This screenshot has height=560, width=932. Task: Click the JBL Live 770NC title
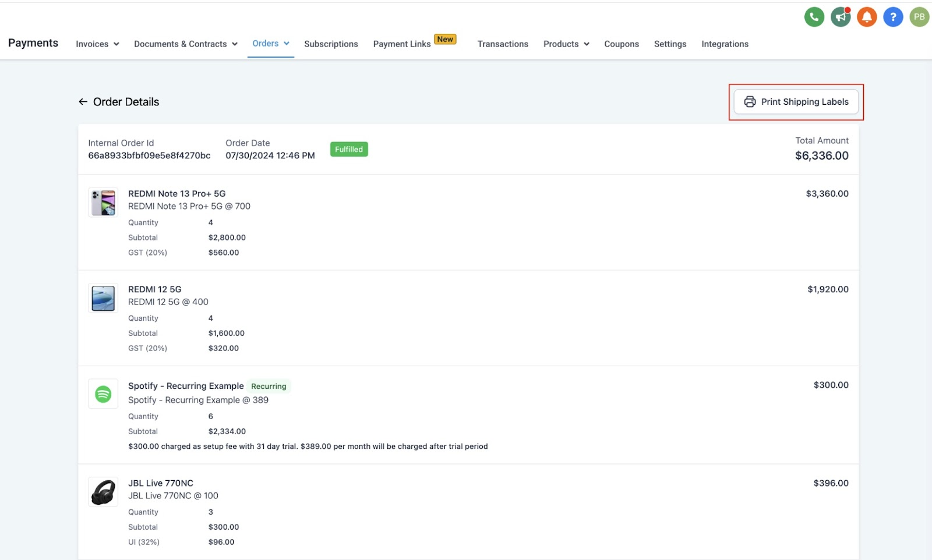pyautogui.click(x=161, y=483)
